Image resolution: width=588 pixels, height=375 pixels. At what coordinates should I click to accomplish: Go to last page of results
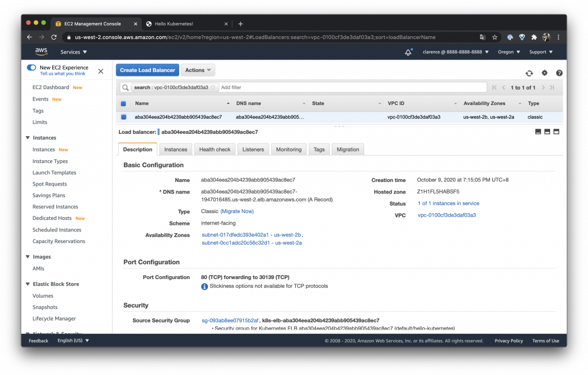[552, 87]
